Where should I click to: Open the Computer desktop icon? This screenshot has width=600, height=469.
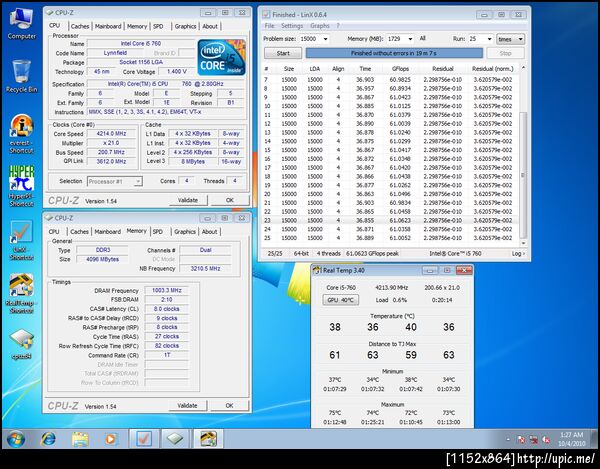(21, 24)
